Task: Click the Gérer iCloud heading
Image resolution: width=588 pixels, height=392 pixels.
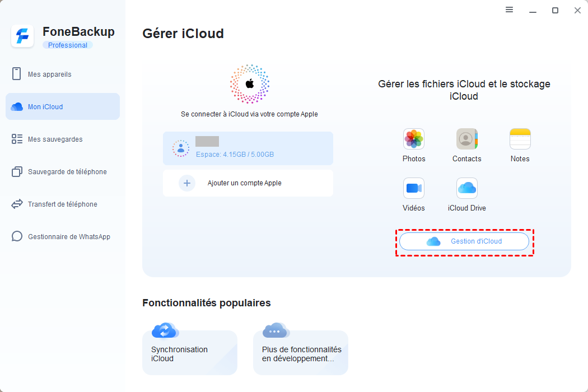Action: pos(183,34)
